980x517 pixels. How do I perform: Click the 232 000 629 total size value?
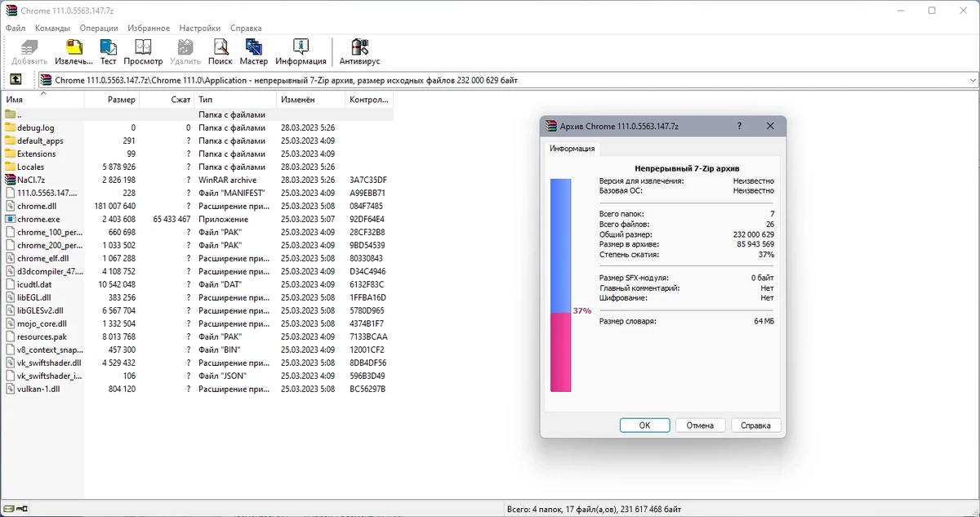pyautogui.click(x=753, y=234)
